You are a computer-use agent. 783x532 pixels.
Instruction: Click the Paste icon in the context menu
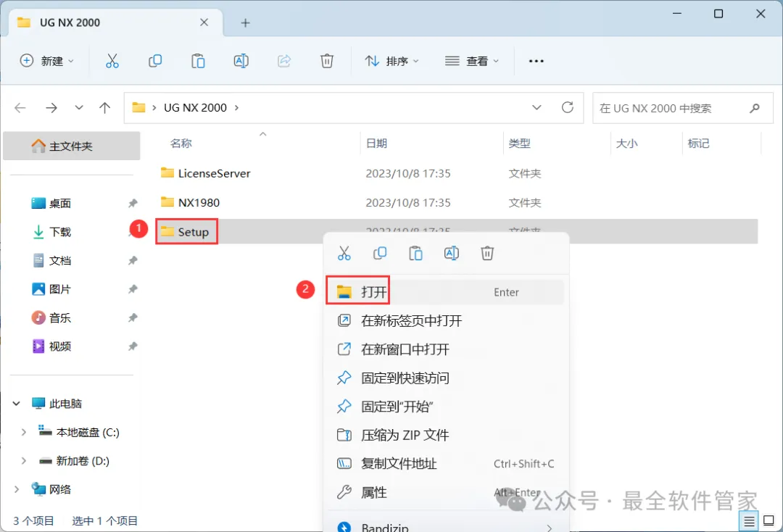[x=415, y=253]
